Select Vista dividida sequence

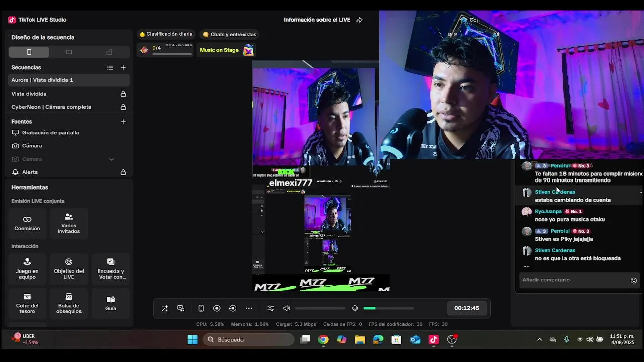pos(69,94)
